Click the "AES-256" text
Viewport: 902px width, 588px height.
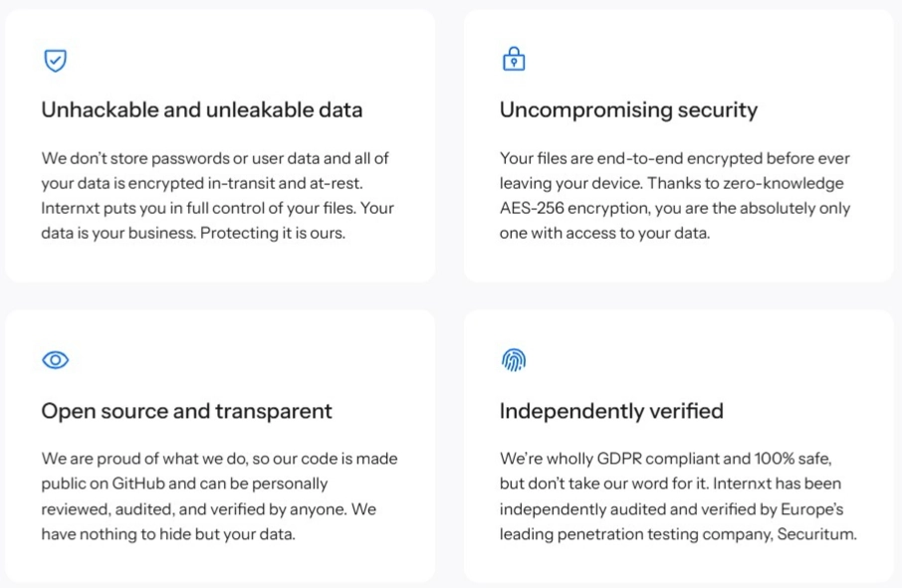tap(533, 209)
